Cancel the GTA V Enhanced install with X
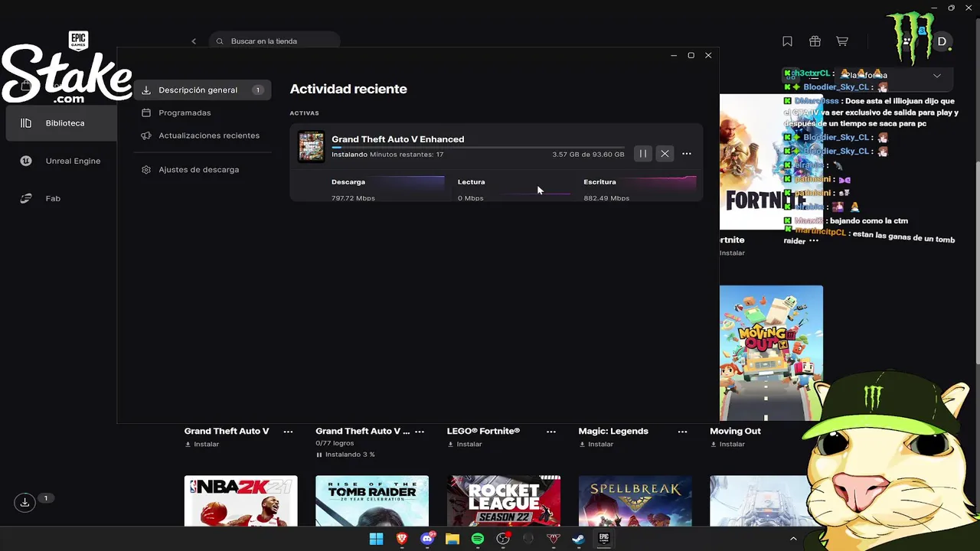980x551 pixels. pyautogui.click(x=665, y=154)
